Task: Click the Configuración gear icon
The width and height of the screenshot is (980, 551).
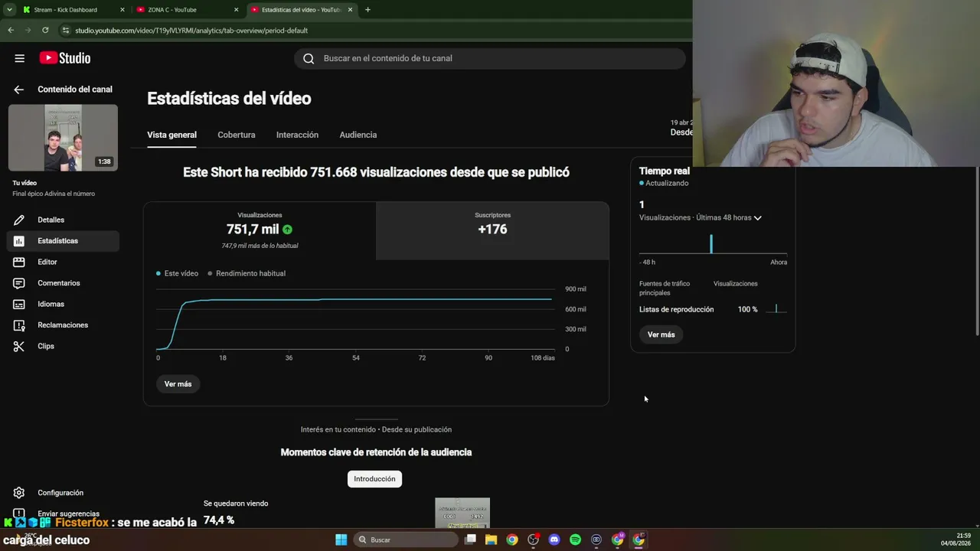Action: click(19, 493)
